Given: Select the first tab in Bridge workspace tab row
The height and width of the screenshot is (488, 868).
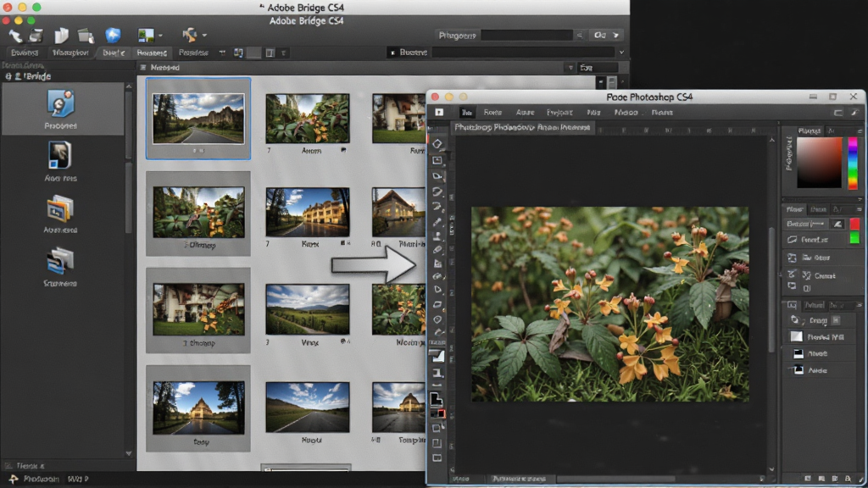Looking at the screenshot, I should (x=25, y=53).
